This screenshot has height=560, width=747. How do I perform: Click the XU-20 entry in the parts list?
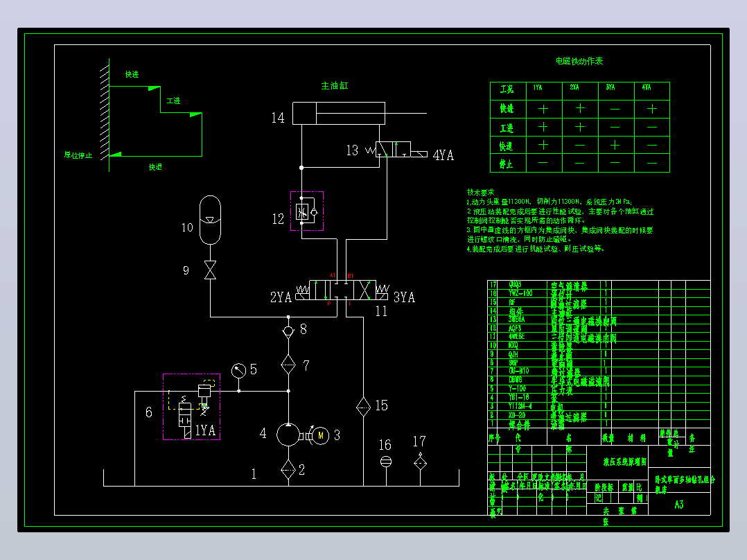[x=517, y=414]
